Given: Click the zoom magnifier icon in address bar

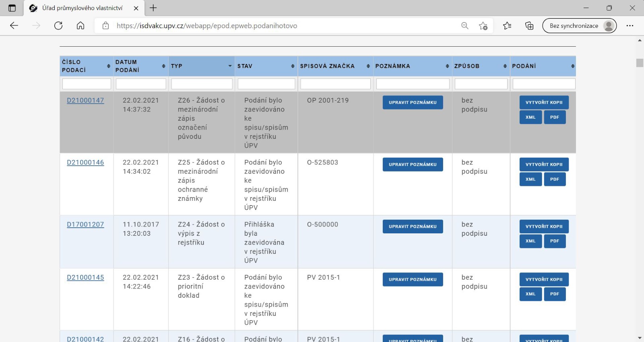Looking at the screenshot, I should [x=465, y=26].
